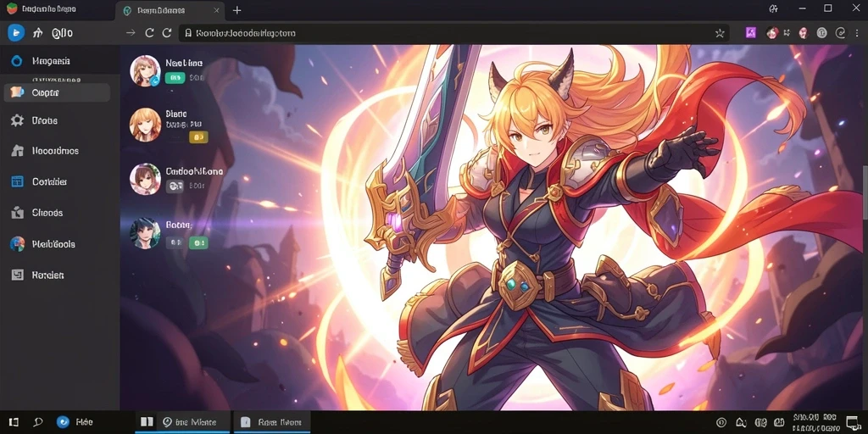Select the blue calendar icon in sidebar
The height and width of the screenshot is (434, 868).
[17, 181]
